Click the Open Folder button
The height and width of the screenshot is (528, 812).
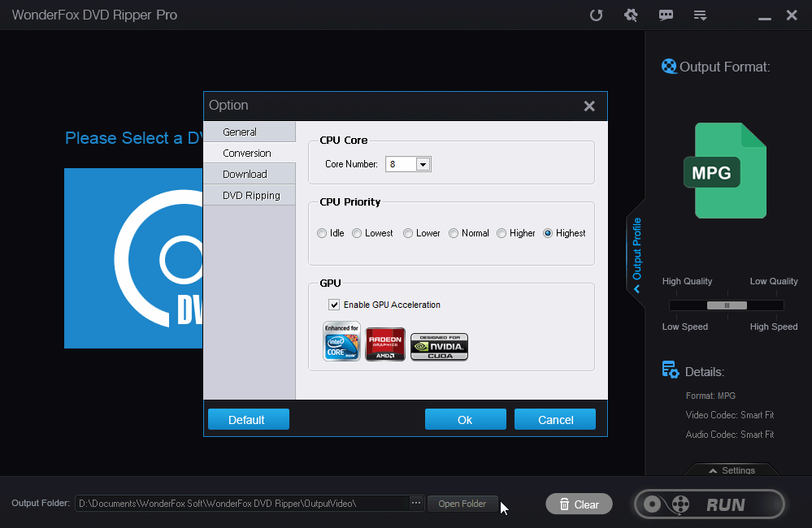click(x=462, y=504)
